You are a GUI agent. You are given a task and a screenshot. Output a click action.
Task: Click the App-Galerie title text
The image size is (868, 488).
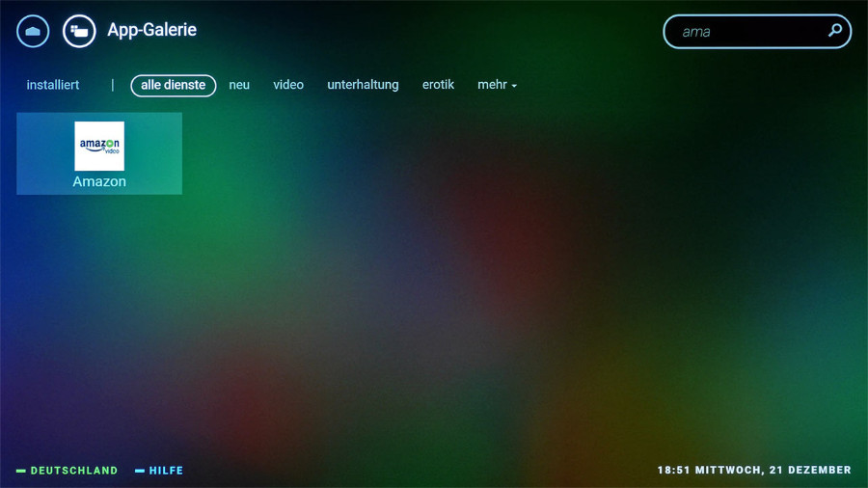151,30
